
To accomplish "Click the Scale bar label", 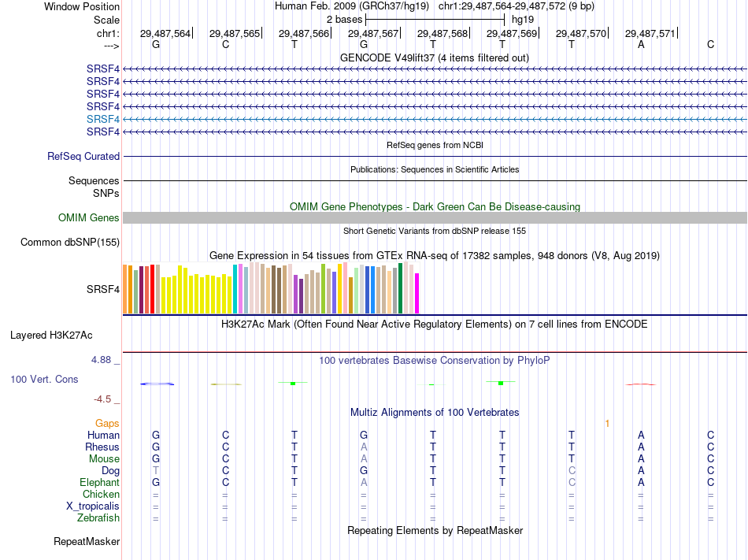I will [106, 20].
